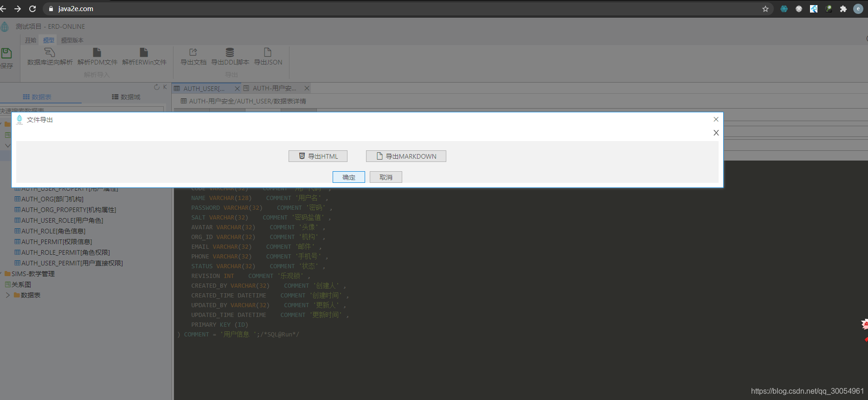Select the AUTH-用户安... editor tab
This screenshot has width=868, height=400.
274,88
